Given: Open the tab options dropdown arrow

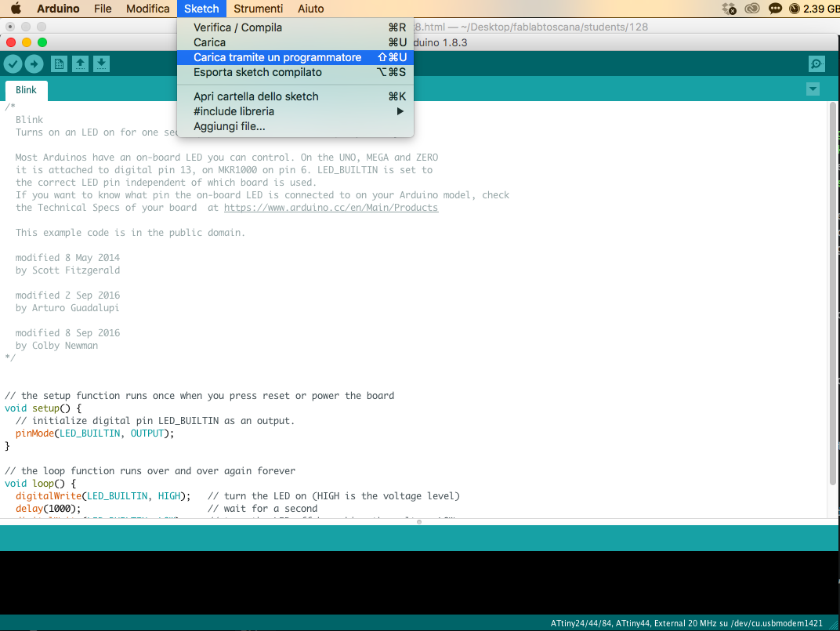Looking at the screenshot, I should tap(813, 89).
